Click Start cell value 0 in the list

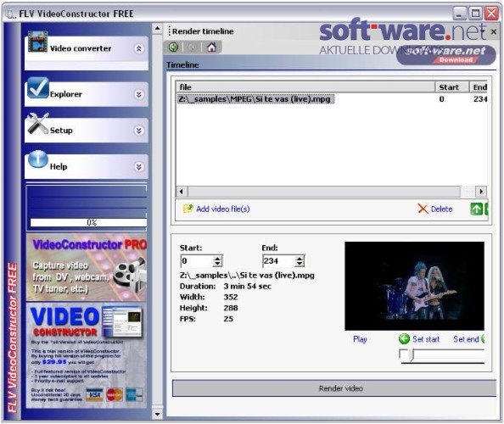(442, 99)
